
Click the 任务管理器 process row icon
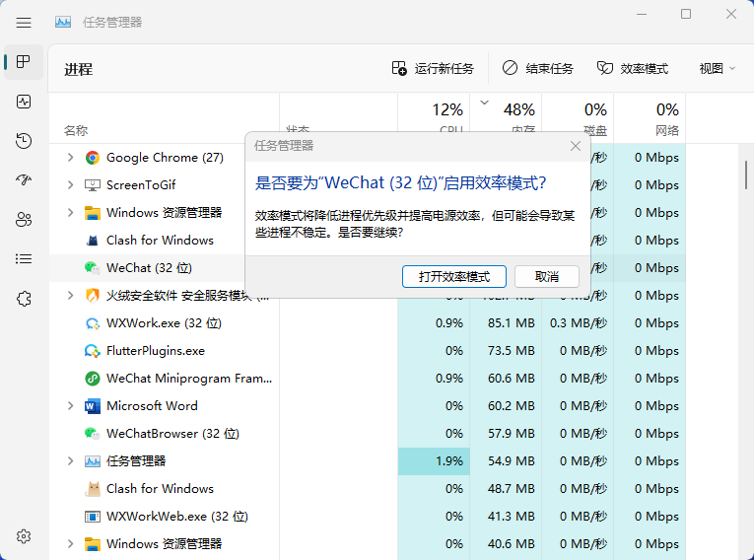click(93, 460)
